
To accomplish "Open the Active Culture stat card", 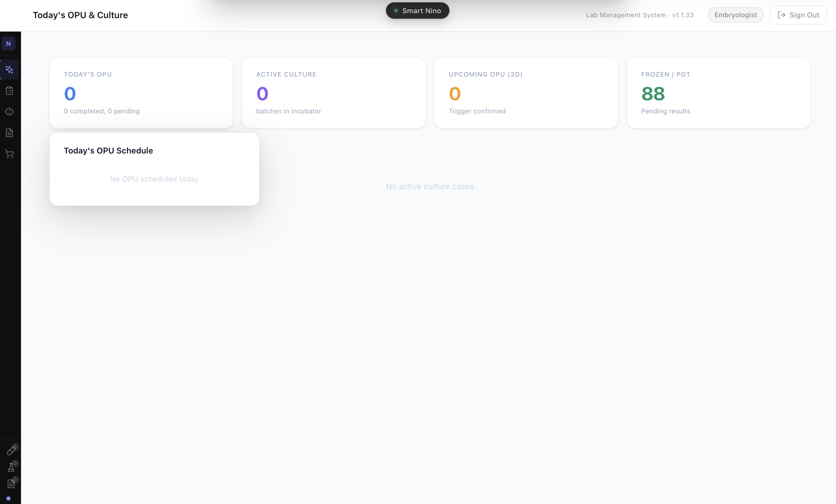I will pos(333,93).
